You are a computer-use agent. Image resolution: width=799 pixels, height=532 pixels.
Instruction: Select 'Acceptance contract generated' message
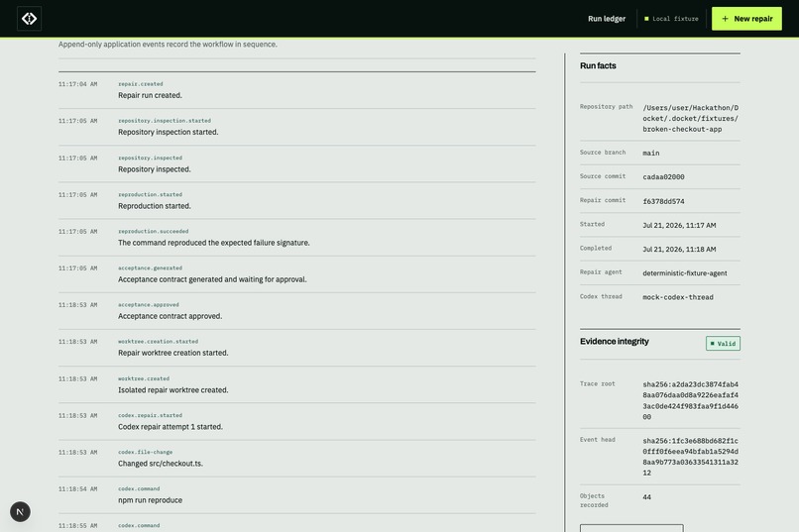(x=212, y=279)
